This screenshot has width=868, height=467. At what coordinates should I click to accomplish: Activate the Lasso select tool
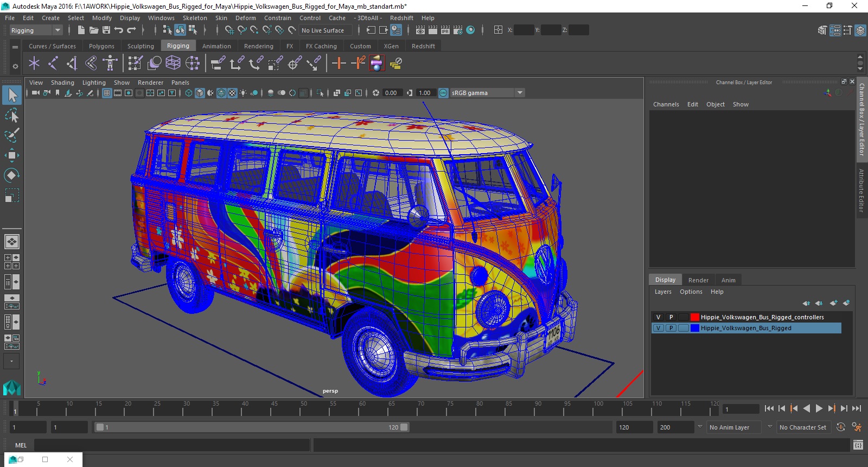point(11,115)
